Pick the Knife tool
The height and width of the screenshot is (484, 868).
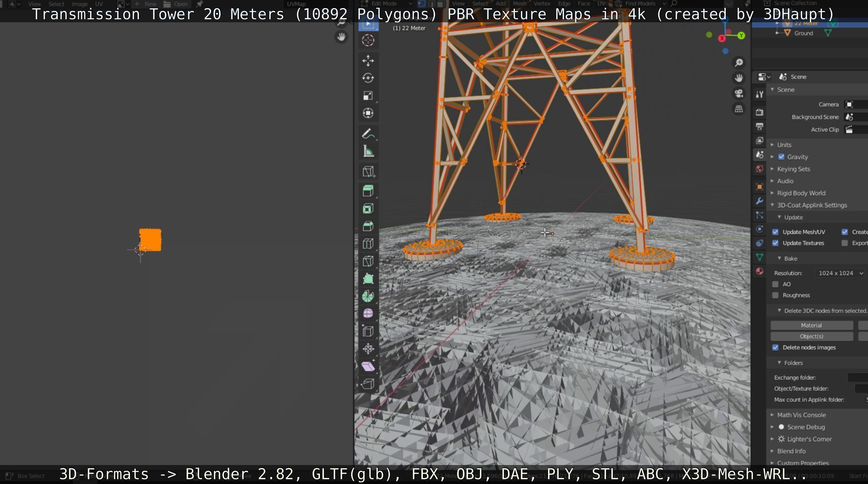(x=368, y=261)
